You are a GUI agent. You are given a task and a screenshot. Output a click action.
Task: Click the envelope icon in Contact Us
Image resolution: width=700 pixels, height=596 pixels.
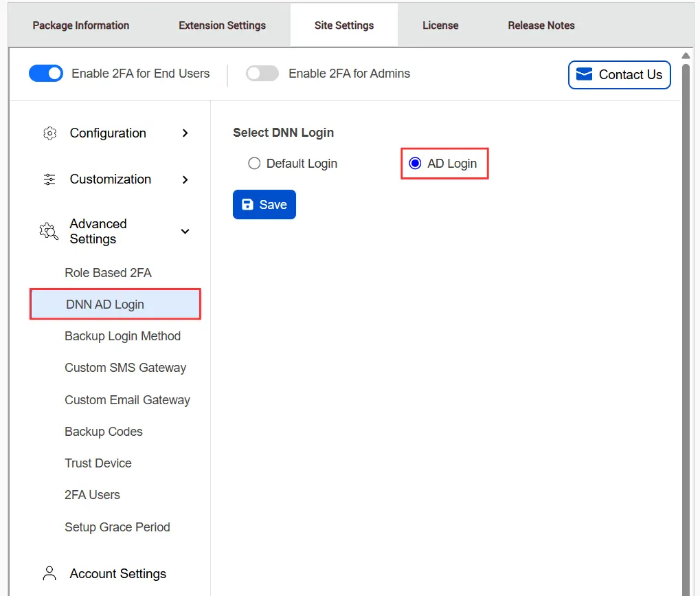pyautogui.click(x=585, y=74)
